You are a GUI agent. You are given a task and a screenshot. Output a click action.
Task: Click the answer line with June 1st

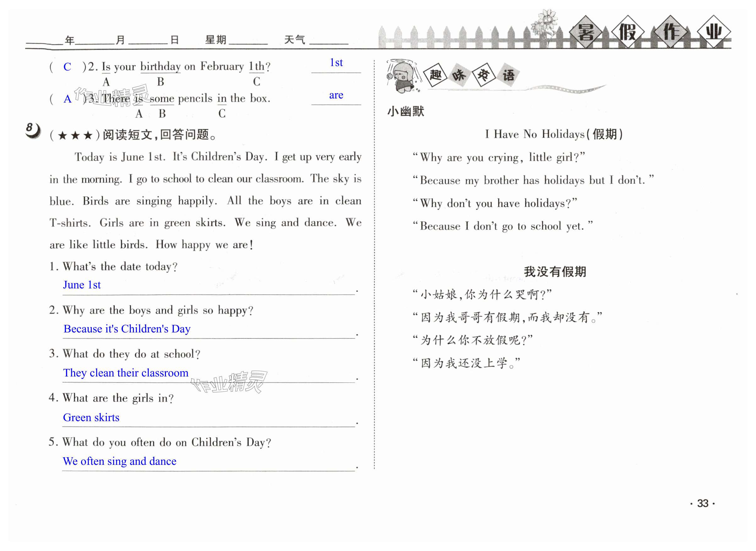coord(82,285)
